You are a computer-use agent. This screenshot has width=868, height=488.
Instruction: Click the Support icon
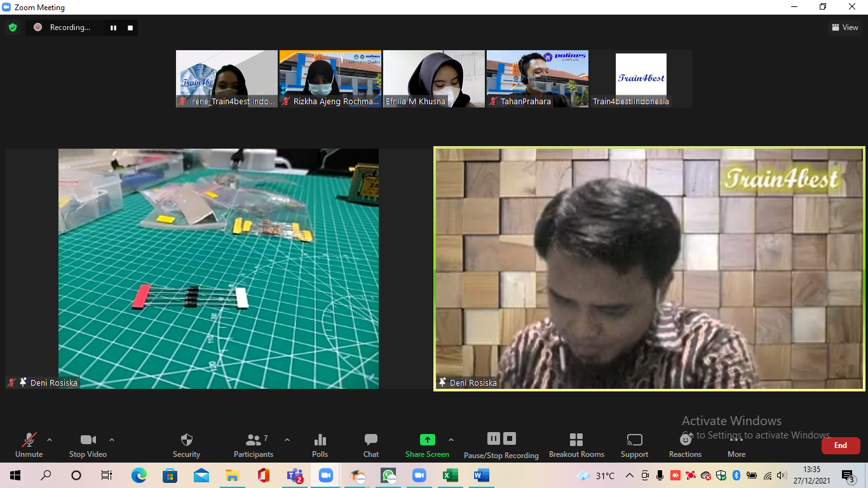click(x=634, y=440)
